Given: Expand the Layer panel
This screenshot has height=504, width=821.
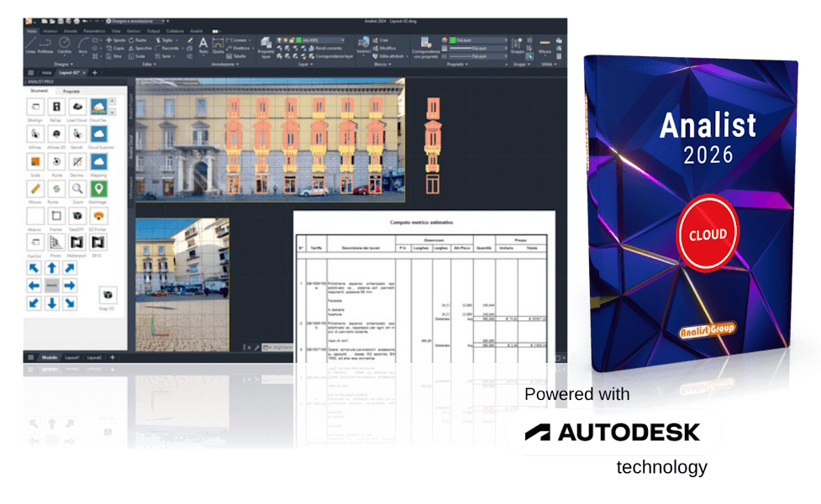Looking at the screenshot, I should [306, 65].
